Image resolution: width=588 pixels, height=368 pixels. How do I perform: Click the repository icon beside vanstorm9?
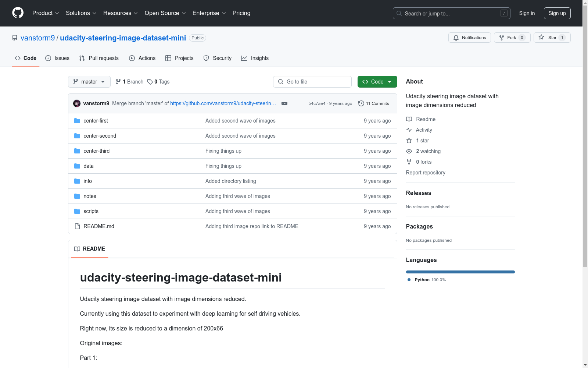tap(15, 38)
